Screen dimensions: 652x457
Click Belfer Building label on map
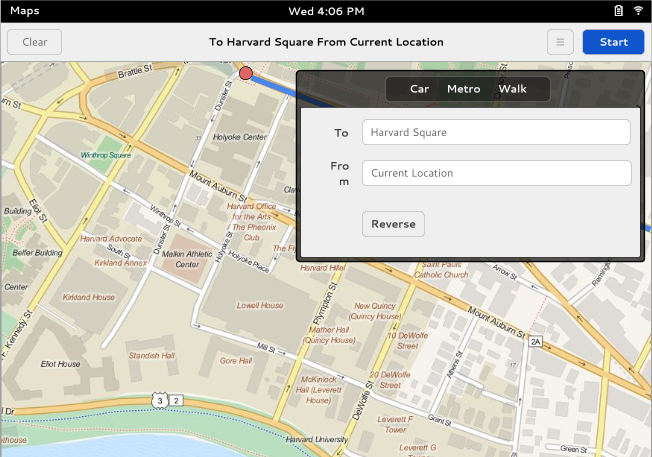click(x=37, y=252)
